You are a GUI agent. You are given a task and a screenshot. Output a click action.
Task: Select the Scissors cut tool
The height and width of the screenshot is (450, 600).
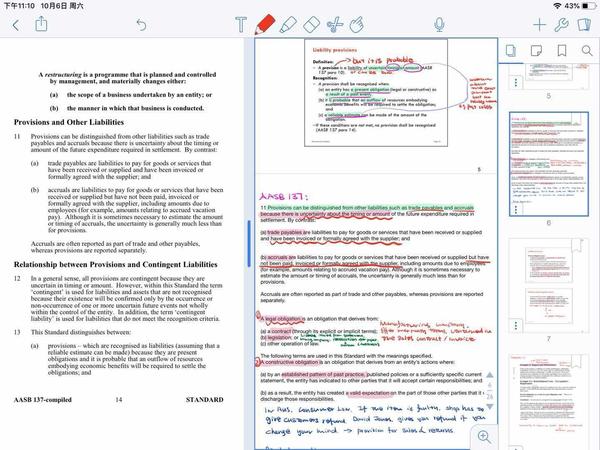(x=335, y=25)
